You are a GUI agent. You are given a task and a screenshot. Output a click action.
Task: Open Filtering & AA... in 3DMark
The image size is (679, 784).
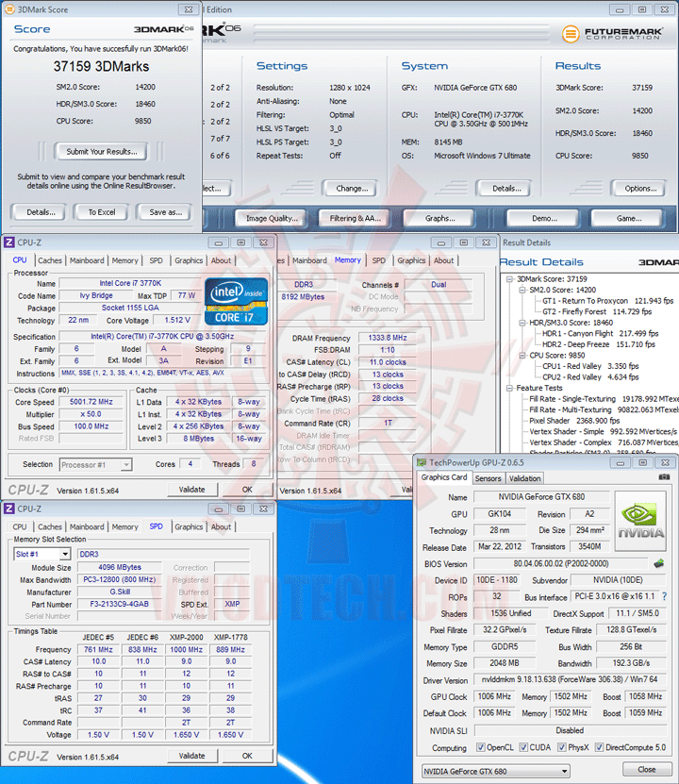356,218
